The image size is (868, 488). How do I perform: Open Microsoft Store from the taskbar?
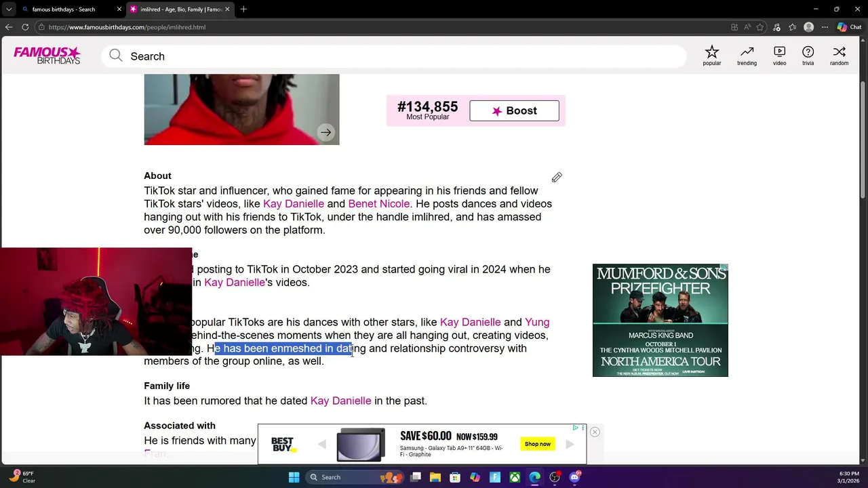click(455, 477)
